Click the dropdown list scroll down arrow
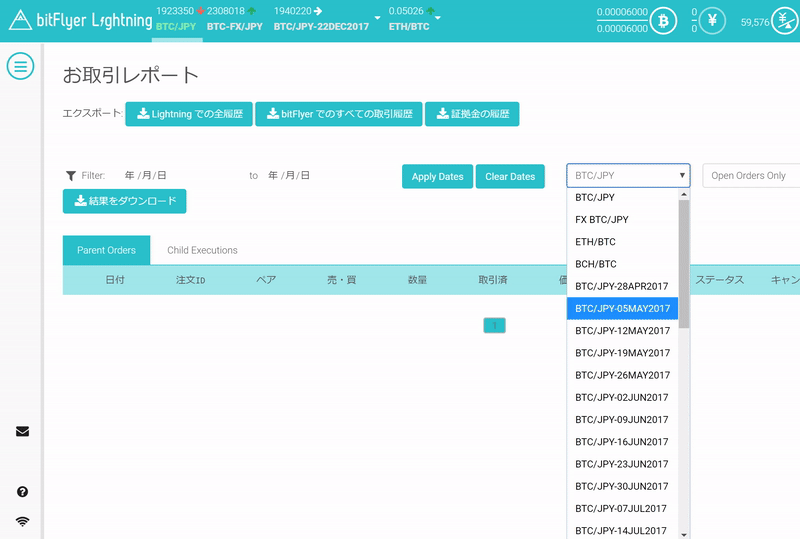 [684, 534]
